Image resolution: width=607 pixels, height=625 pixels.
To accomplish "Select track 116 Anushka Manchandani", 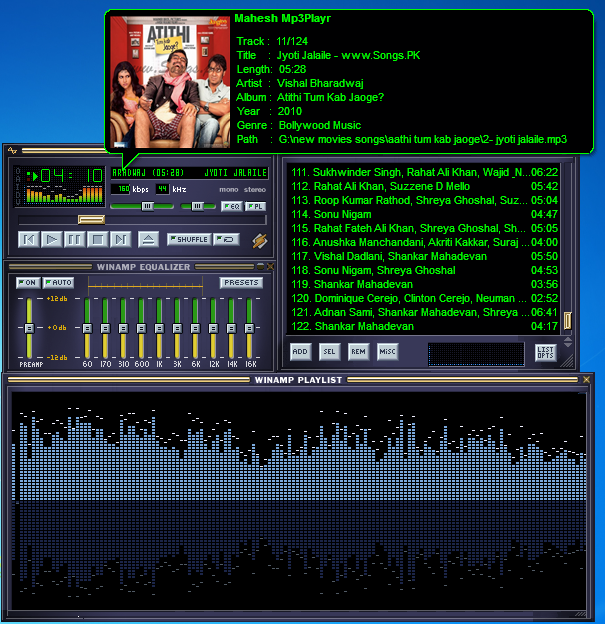I will pos(424,242).
